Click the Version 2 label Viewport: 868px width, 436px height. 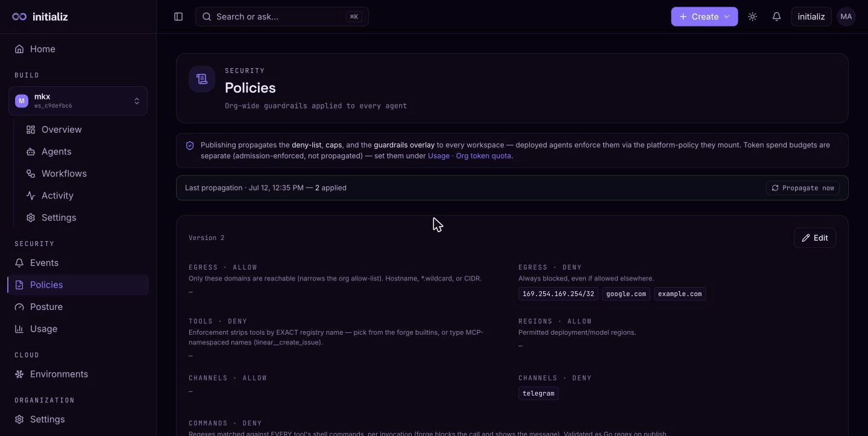coord(206,238)
